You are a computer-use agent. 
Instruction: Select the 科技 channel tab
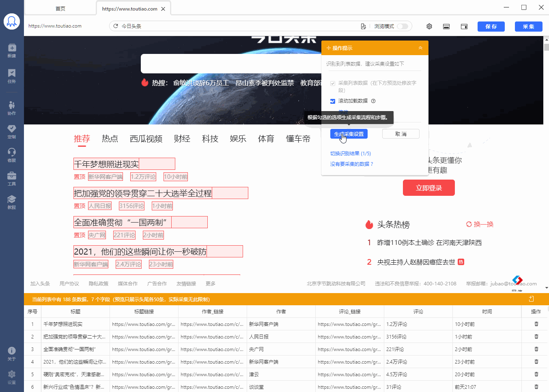[x=210, y=139]
